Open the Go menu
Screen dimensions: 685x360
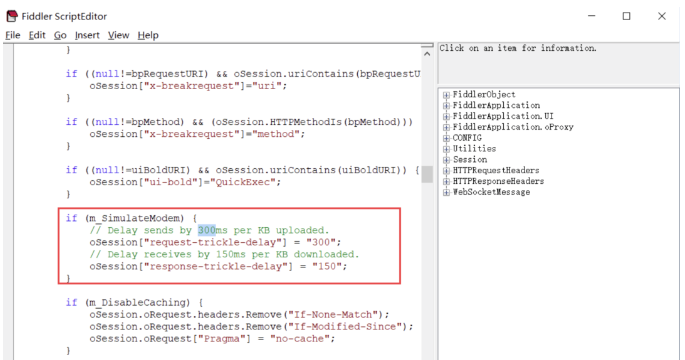[60, 35]
